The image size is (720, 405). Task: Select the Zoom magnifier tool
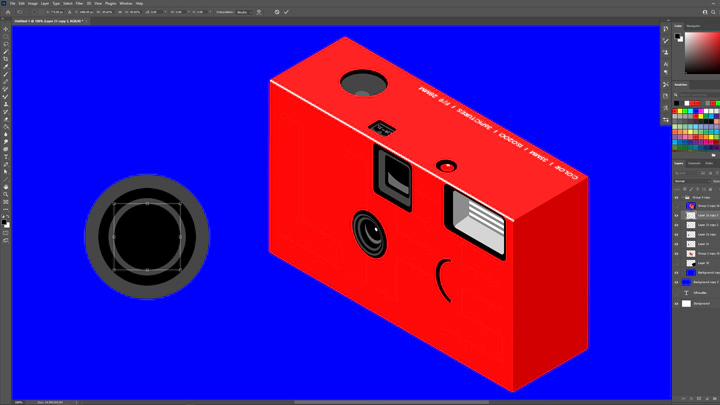pyautogui.click(x=6, y=194)
